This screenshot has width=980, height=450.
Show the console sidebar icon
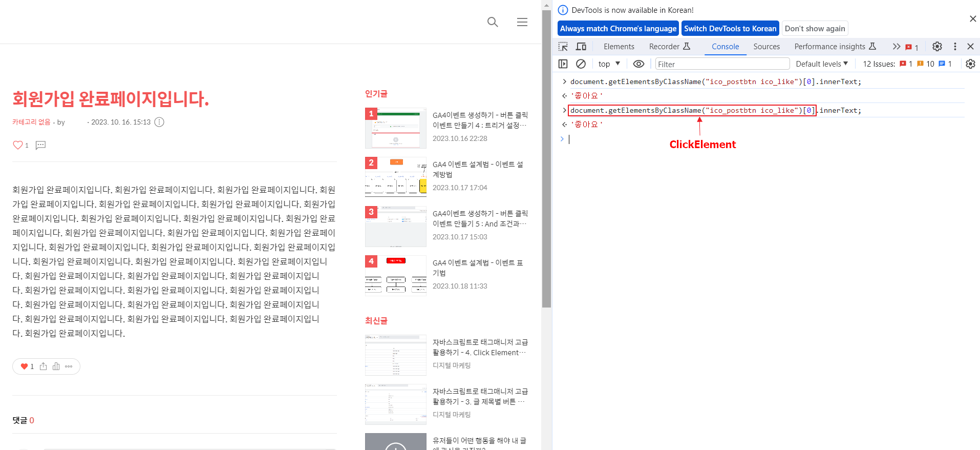pyautogui.click(x=563, y=64)
